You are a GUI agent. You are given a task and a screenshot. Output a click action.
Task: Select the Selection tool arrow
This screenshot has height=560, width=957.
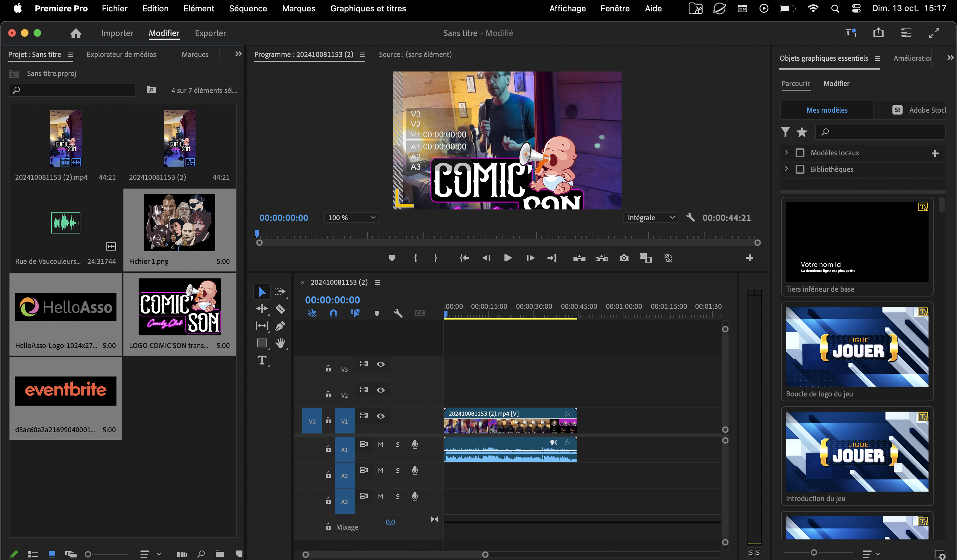point(262,292)
